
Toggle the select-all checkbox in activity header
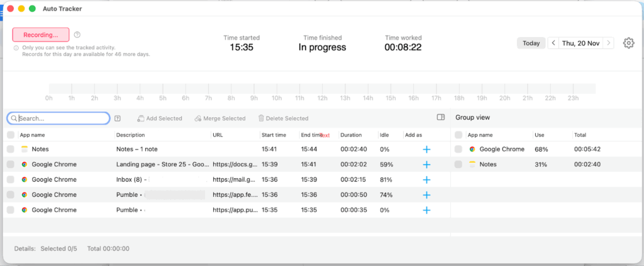10,135
